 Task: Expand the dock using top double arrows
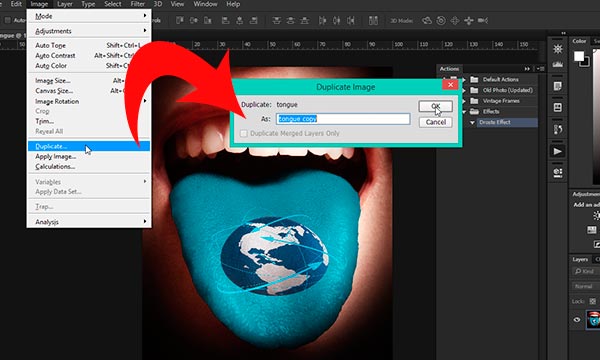563,33
